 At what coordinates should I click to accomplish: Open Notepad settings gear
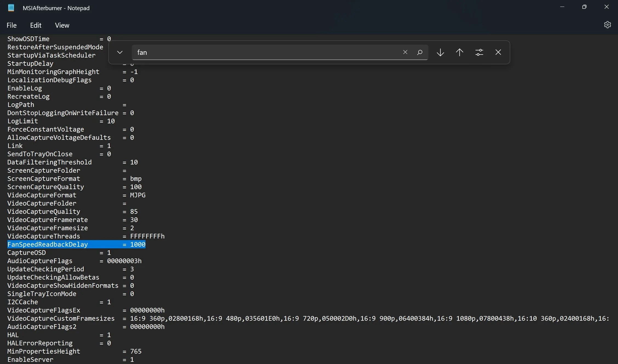click(x=607, y=25)
